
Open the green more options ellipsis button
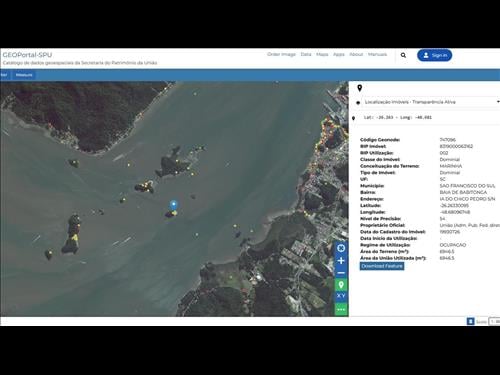click(x=341, y=309)
